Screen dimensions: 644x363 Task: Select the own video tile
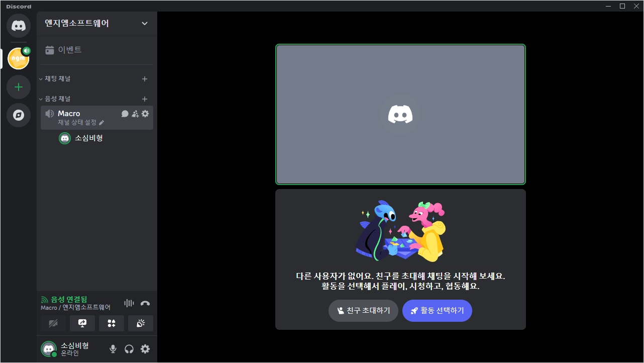point(400,115)
